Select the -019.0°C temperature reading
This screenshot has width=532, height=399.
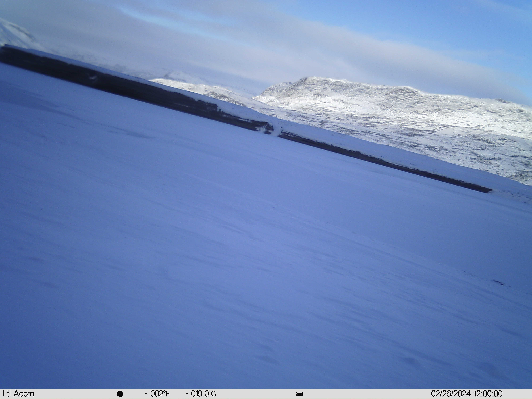tap(201, 394)
